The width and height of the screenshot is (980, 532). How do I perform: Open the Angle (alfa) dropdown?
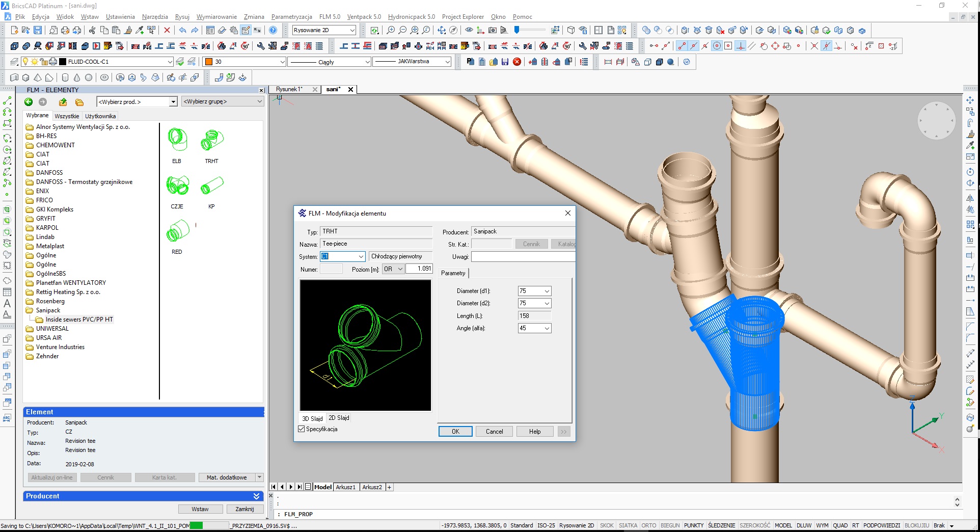pos(547,328)
